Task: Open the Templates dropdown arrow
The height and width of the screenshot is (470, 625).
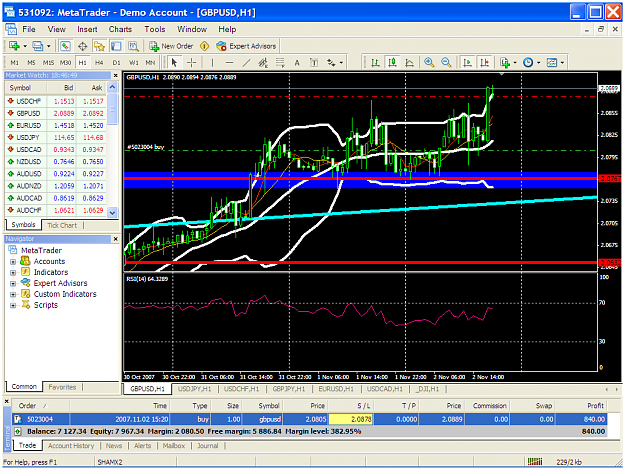Action: pyautogui.click(x=562, y=63)
